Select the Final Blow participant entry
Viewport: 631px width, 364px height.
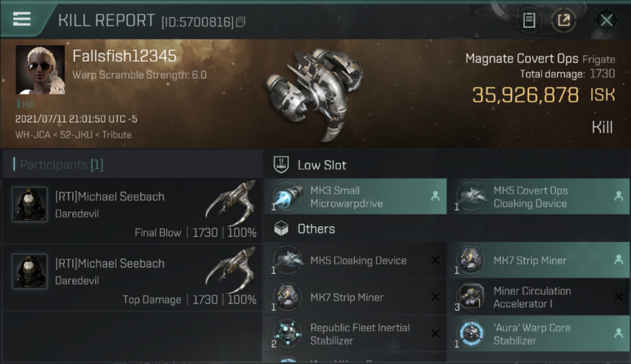(x=132, y=211)
